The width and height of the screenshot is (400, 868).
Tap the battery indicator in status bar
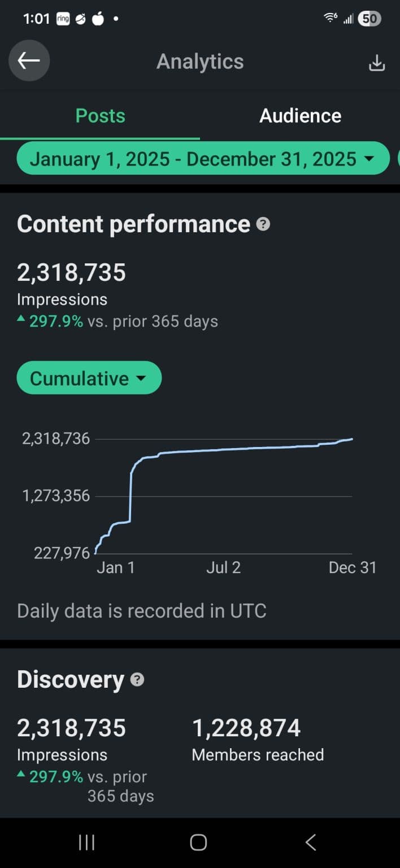tap(369, 19)
